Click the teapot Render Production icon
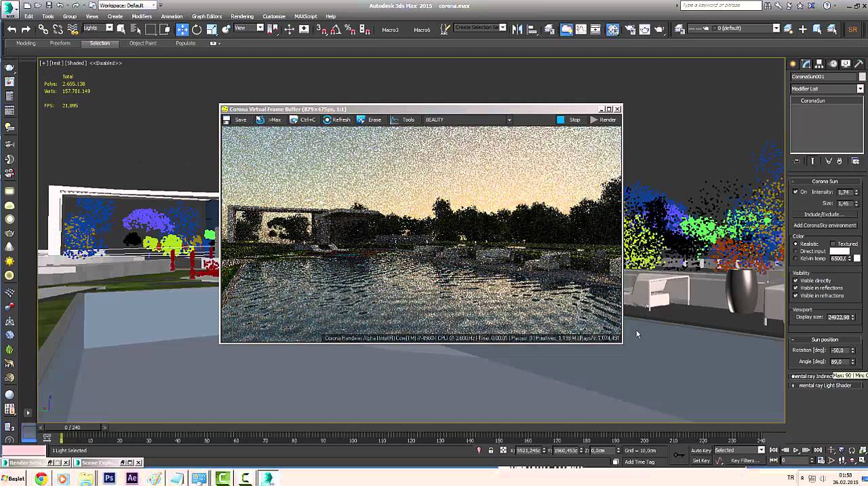This screenshot has width=868, height=486. point(659,29)
